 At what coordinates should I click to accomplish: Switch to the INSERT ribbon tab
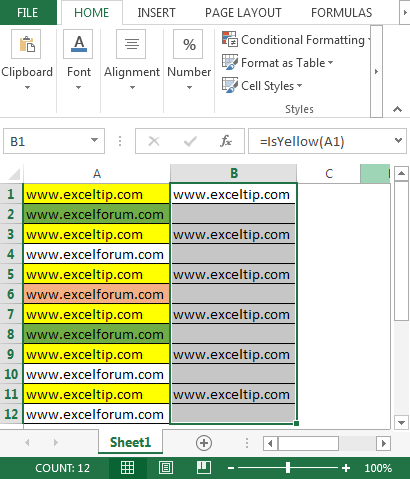click(x=156, y=13)
